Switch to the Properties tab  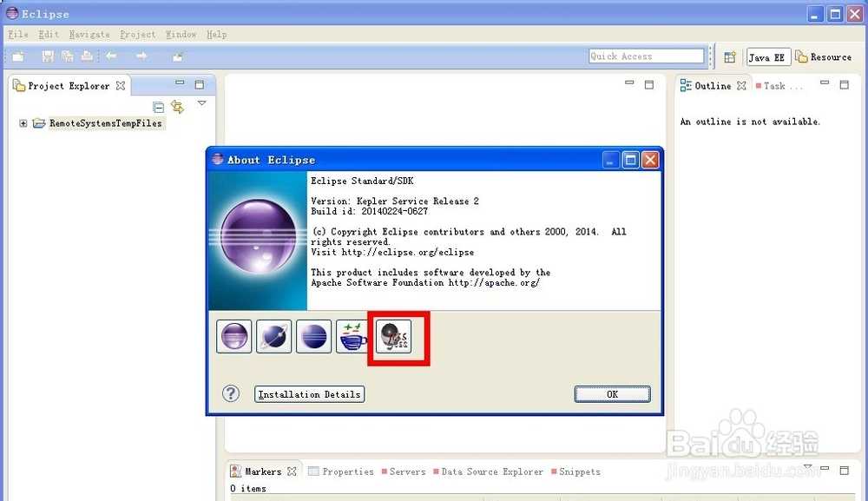click(x=341, y=471)
